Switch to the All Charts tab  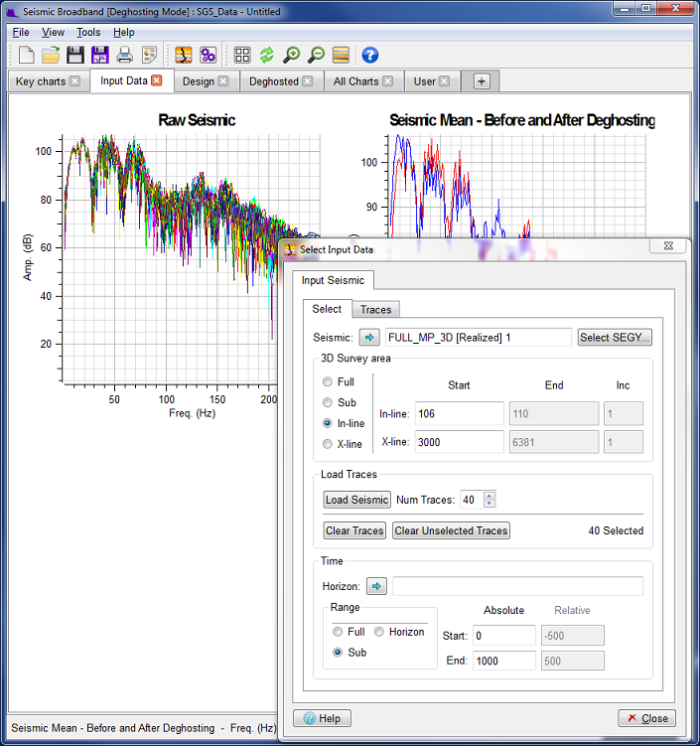[x=355, y=81]
